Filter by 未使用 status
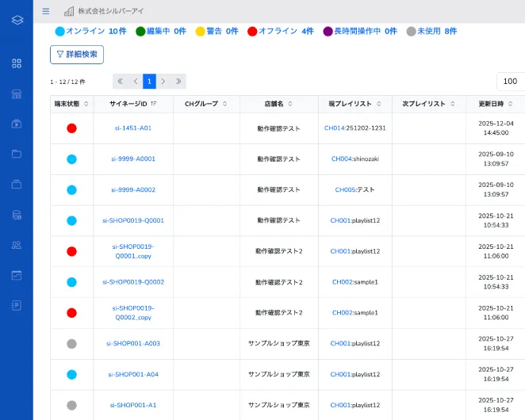The height and width of the screenshot is (420, 525). click(431, 31)
